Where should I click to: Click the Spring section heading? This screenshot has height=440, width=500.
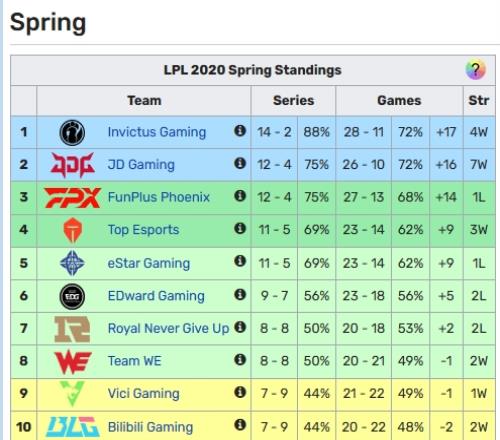48,23
